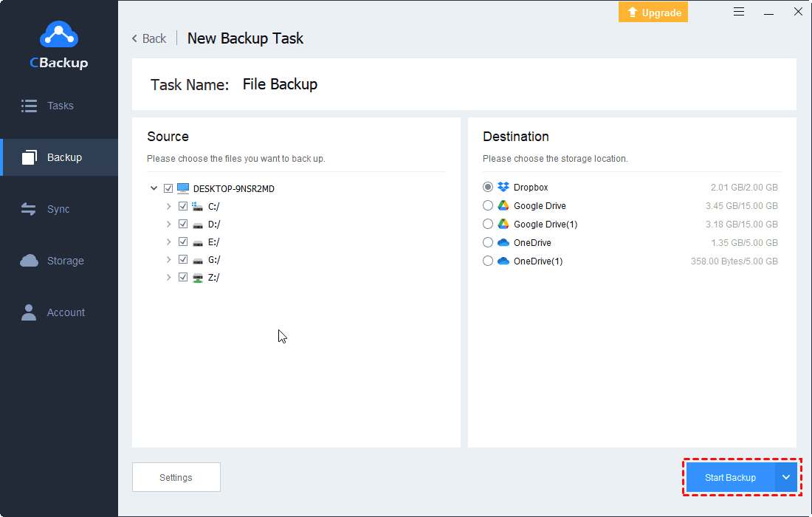This screenshot has width=812, height=517.
Task: Start the File Backup task
Action: click(x=730, y=477)
